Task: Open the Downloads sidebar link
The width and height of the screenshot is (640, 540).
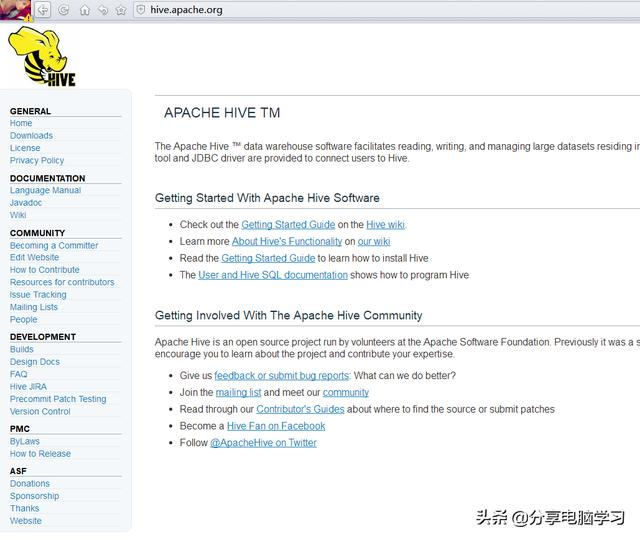Action: pos(31,136)
